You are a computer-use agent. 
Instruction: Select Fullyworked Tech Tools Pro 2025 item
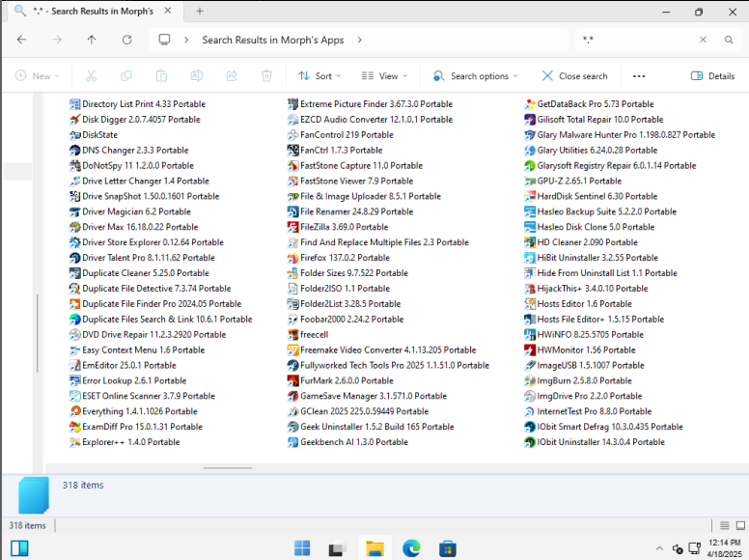(388, 366)
